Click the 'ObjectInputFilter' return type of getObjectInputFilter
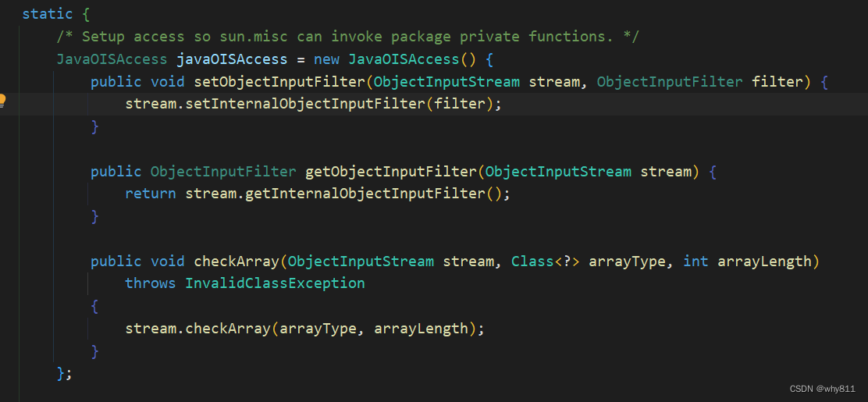Image resolution: width=868 pixels, height=402 pixels. click(x=223, y=172)
